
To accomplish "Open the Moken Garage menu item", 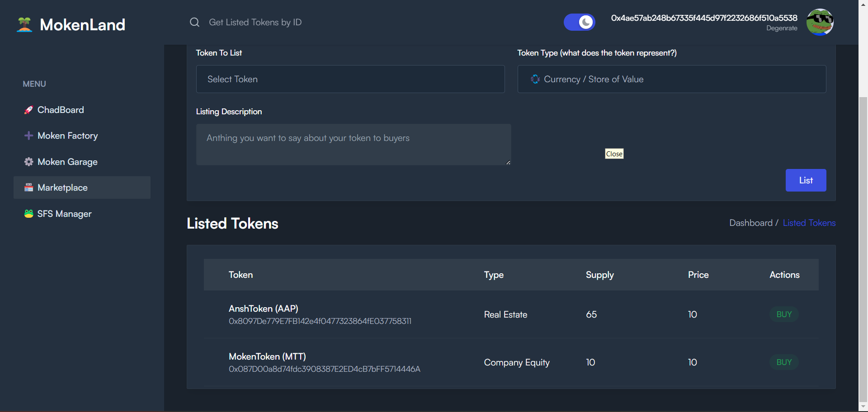I will [x=67, y=162].
